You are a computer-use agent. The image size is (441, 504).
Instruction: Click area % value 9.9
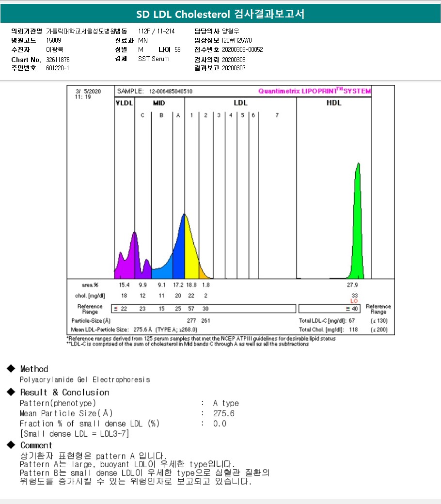[x=142, y=285]
